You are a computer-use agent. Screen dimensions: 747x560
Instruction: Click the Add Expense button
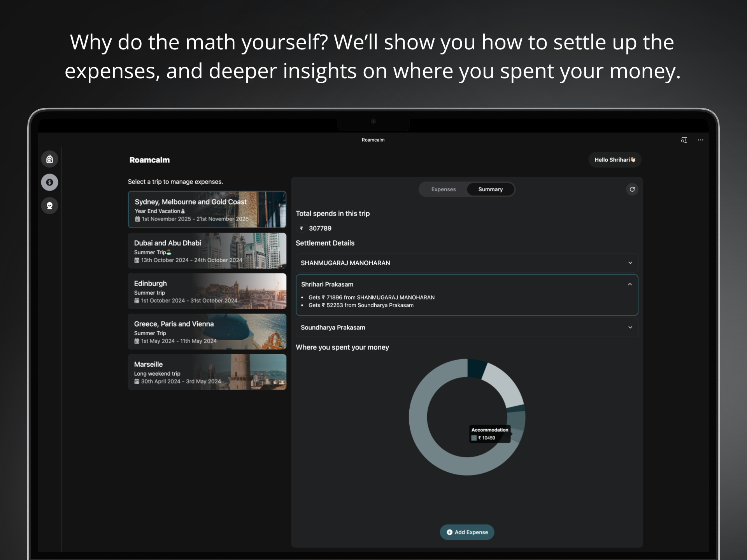click(467, 532)
